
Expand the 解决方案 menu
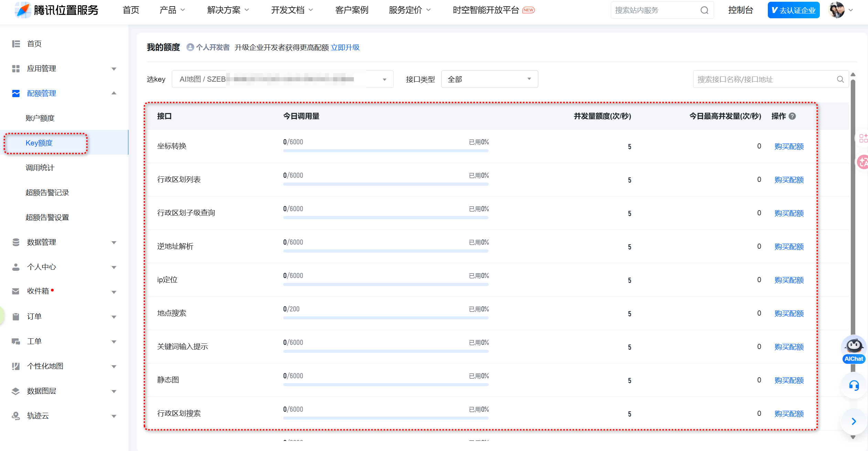228,10
